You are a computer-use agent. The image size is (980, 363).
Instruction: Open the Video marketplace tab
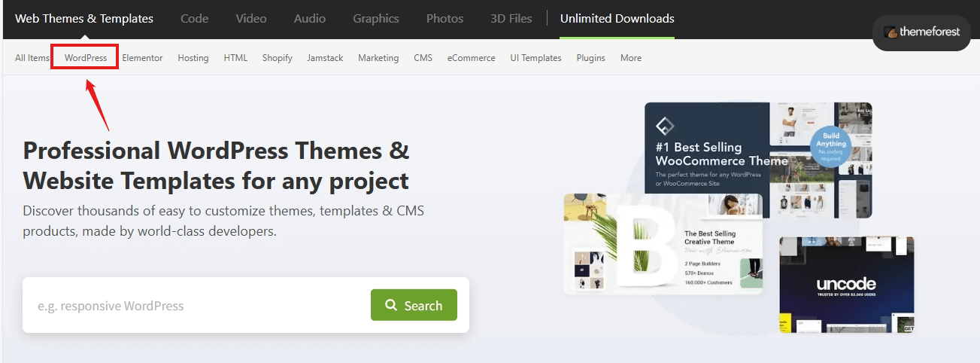250,18
